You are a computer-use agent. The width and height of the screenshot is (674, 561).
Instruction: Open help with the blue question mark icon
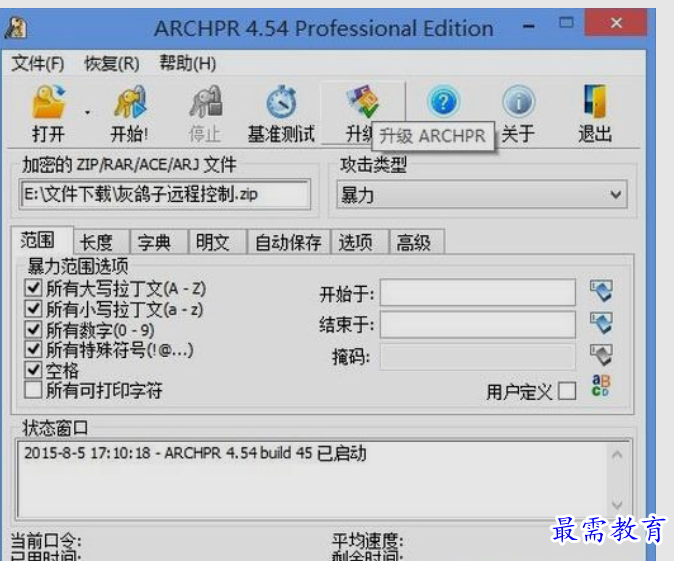tap(443, 101)
